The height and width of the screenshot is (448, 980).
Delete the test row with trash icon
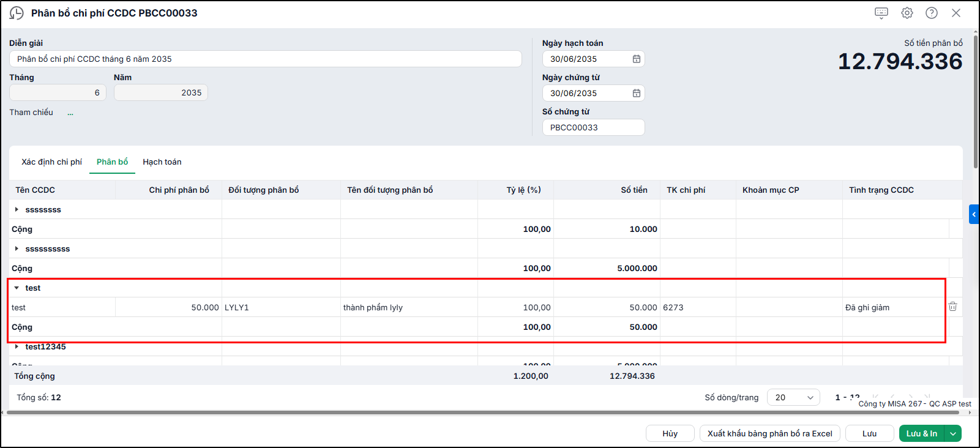point(953,307)
